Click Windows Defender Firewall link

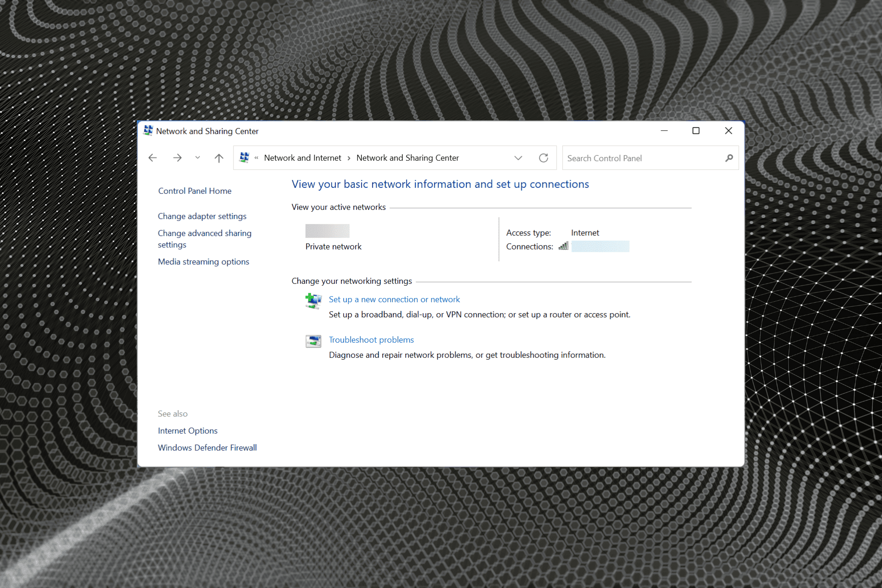click(x=207, y=447)
